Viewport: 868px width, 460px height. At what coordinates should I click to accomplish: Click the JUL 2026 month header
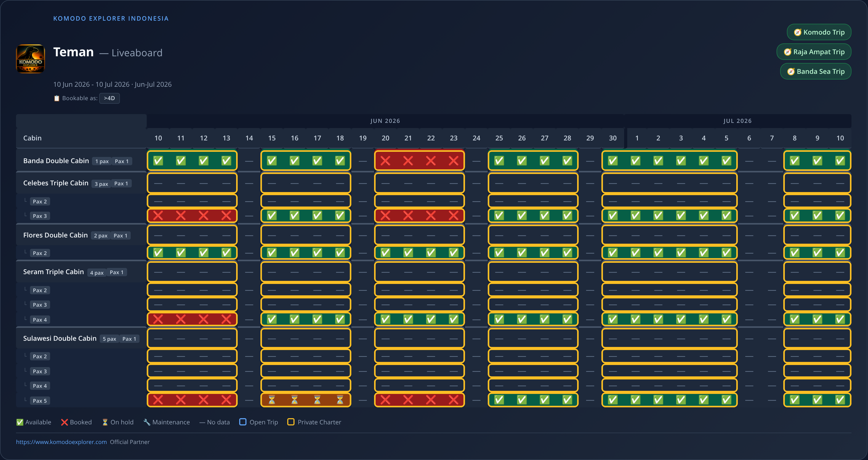[x=737, y=121]
